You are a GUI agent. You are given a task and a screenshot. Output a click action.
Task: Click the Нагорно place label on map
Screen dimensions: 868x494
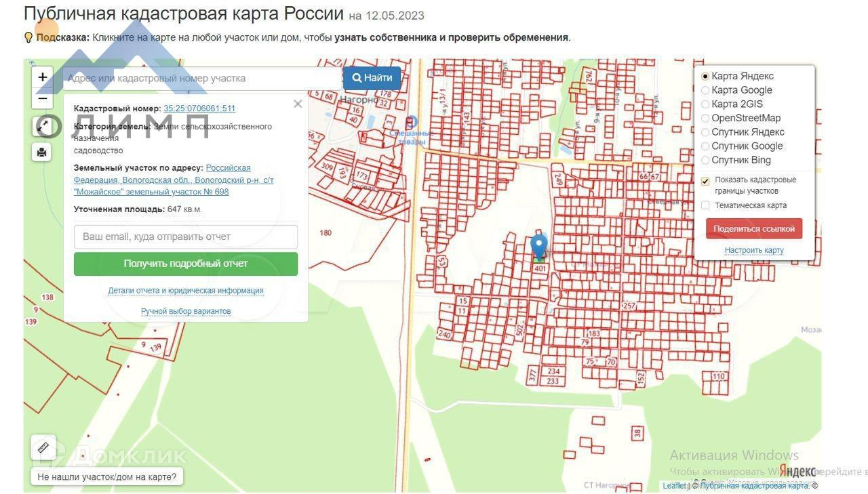pos(359,100)
